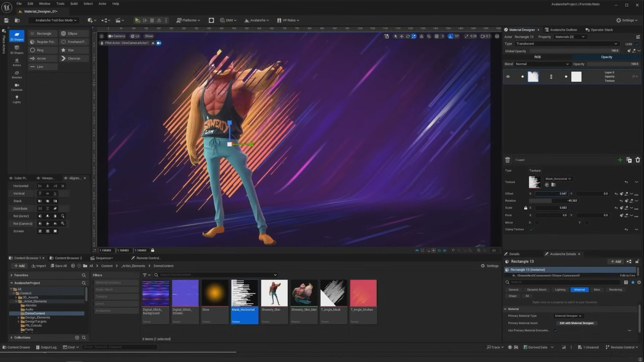Image resolution: width=644 pixels, height=362 pixels.
Task: Click the green Play button in the toolbar
Action: point(137,20)
